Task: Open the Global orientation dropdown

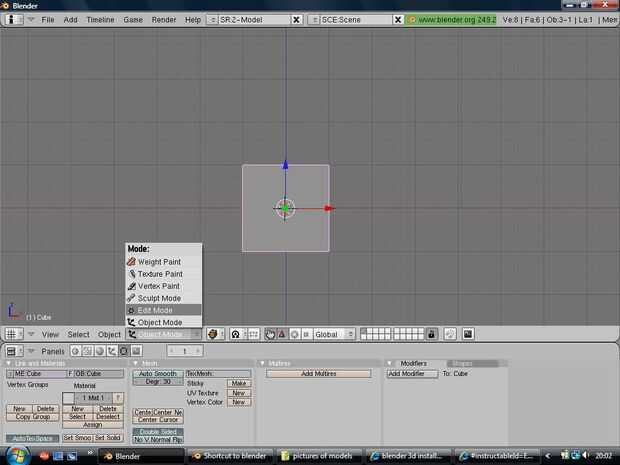Action: pos(334,334)
